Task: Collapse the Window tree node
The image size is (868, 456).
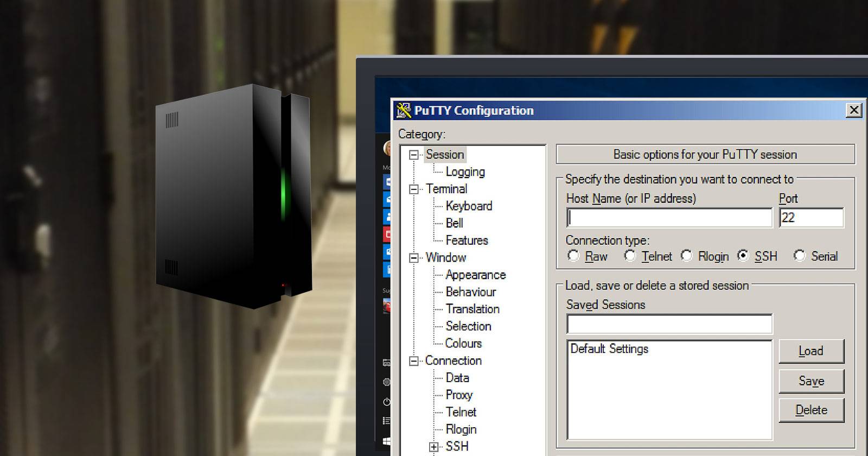Action: pyautogui.click(x=413, y=258)
